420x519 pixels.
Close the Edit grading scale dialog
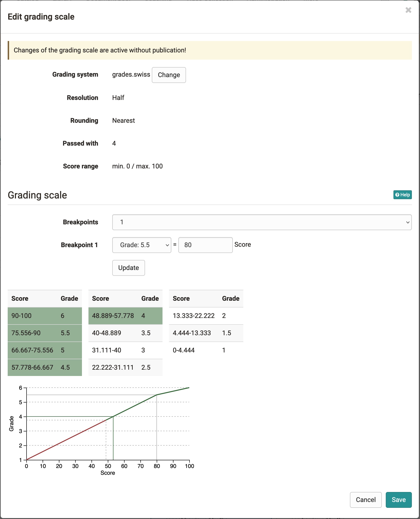tap(408, 10)
